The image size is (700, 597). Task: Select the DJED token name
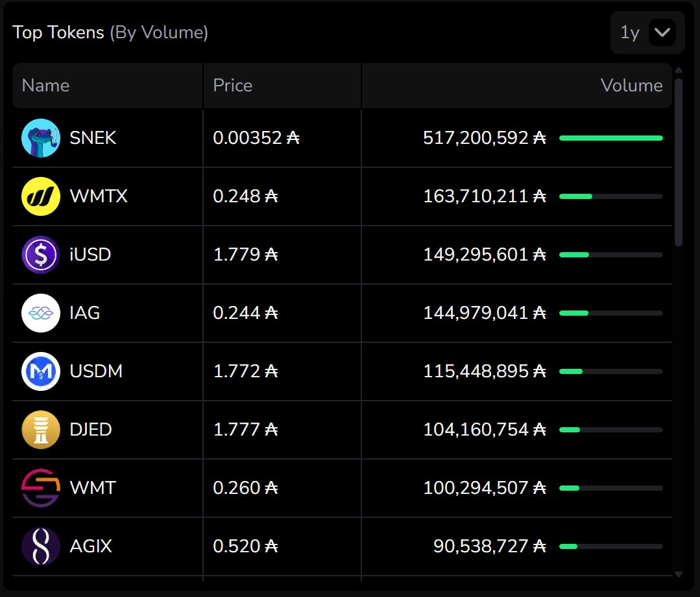(x=91, y=430)
